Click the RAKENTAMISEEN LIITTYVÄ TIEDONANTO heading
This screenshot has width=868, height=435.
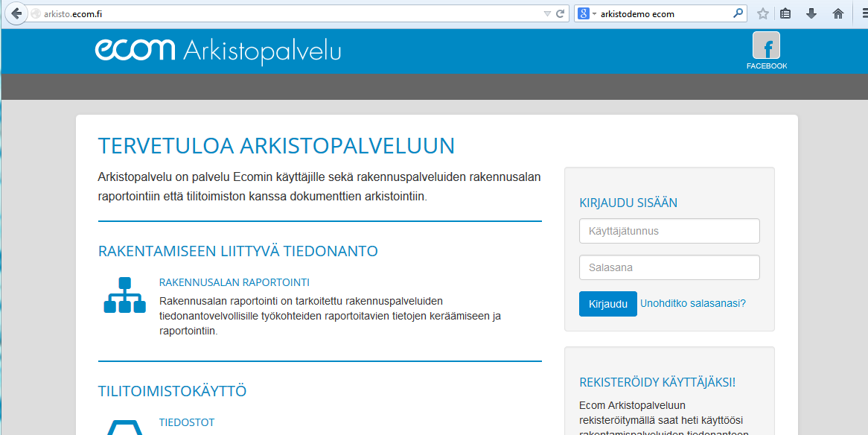238,251
